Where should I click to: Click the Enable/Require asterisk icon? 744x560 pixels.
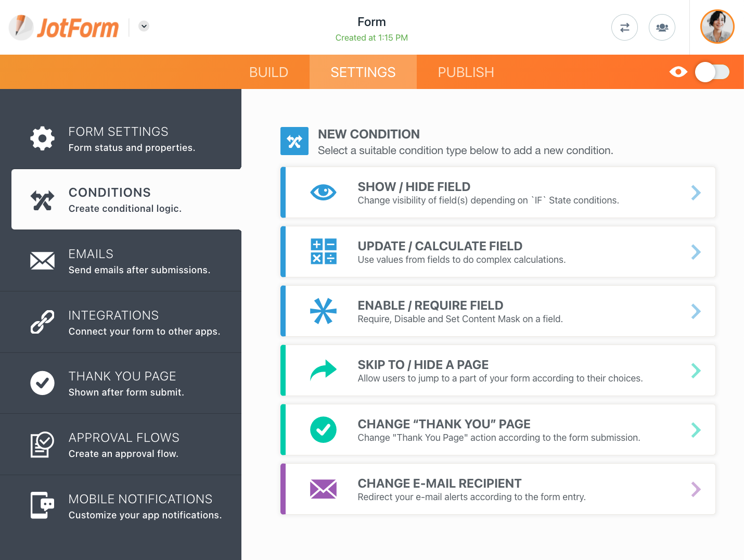click(323, 311)
